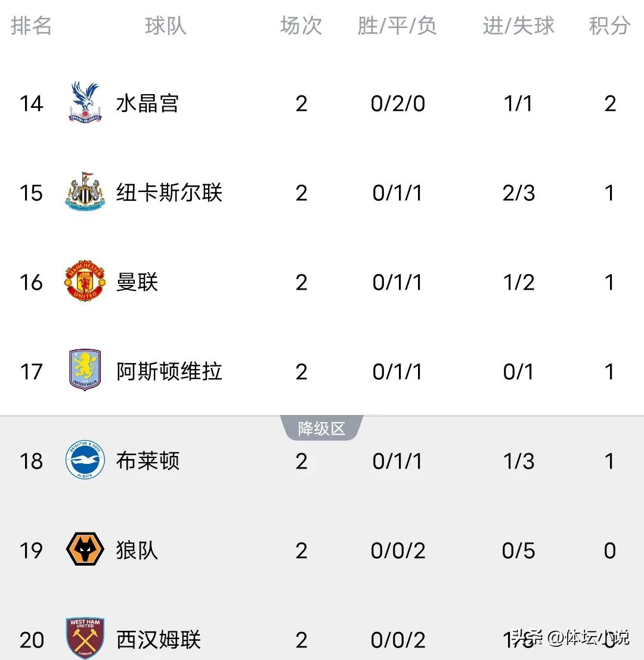Screen dimensions: 644x660
Task: Open the 西汉姆联 team name
Action: [158, 639]
